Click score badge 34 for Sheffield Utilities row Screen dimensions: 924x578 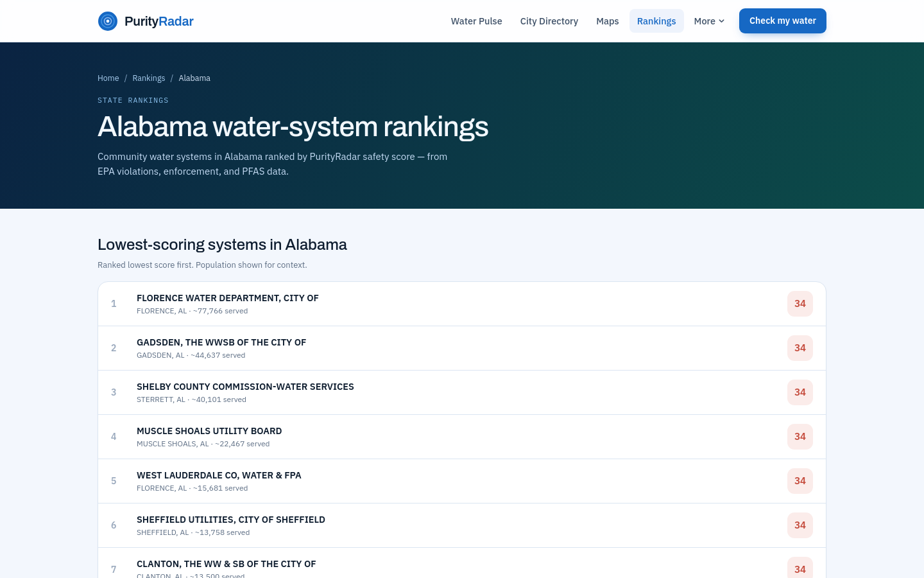tap(800, 525)
